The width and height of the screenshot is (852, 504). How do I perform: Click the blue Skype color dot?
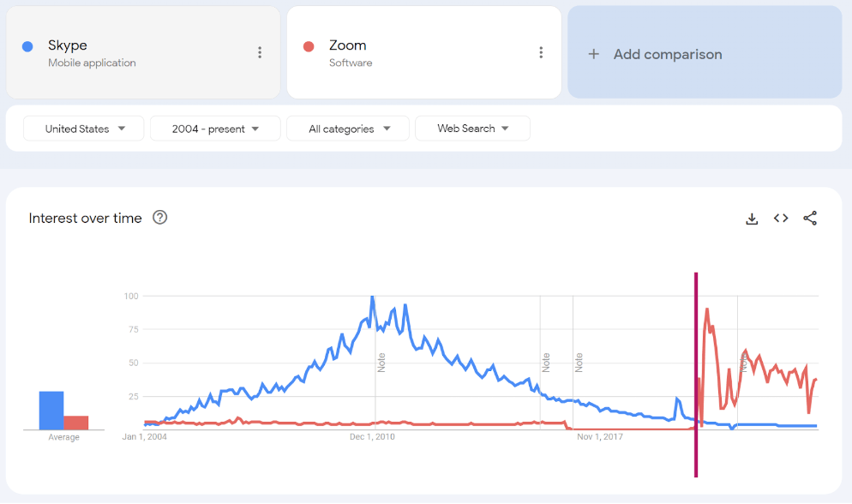tap(27, 45)
